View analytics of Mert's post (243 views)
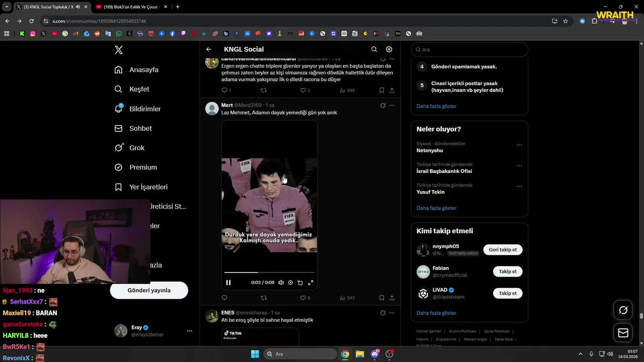The width and height of the screenshot is (644, 362). (x=347, y=298)
